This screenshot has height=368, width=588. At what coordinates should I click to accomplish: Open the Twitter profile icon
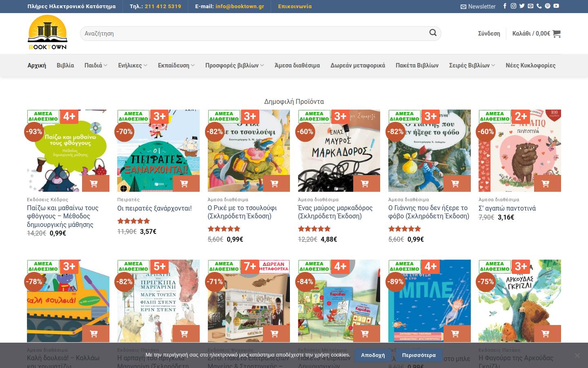pyautogui.click(x=522, y=6)
